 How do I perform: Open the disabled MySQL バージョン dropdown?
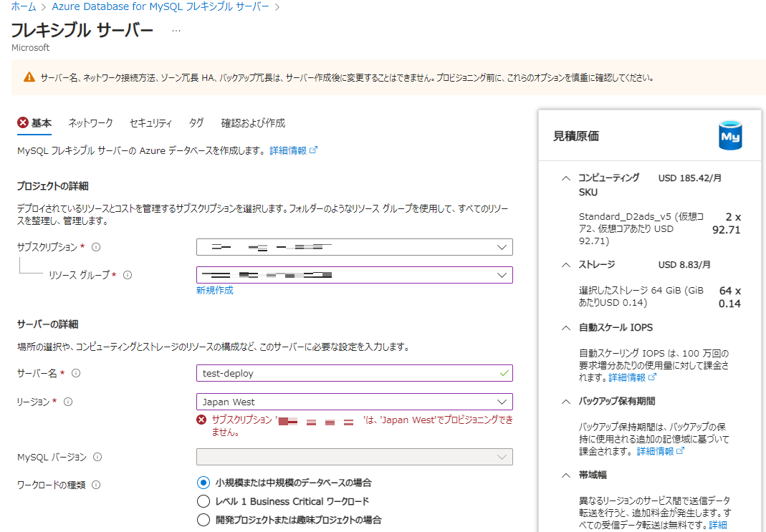355,458
